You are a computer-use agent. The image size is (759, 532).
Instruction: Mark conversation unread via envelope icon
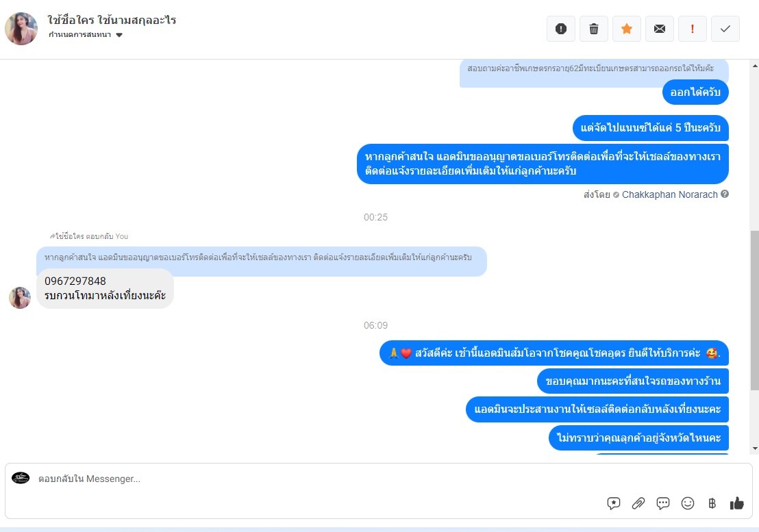(659, 29)
